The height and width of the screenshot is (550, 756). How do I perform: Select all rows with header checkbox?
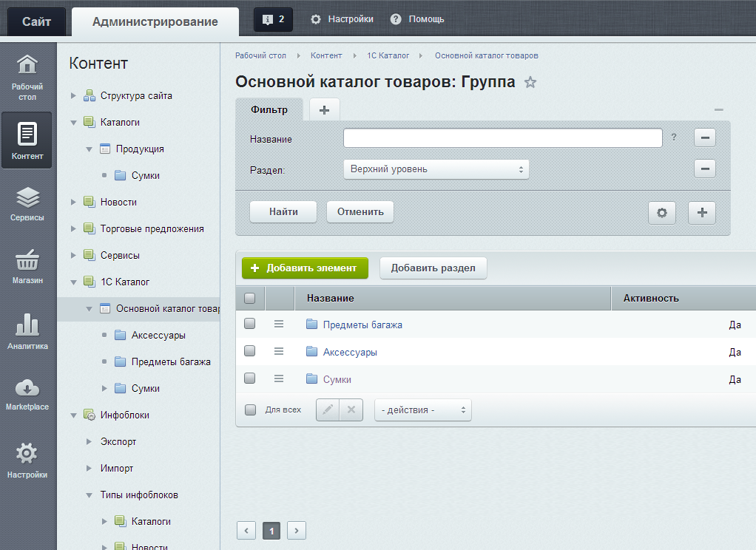click(x=250, y=299)
